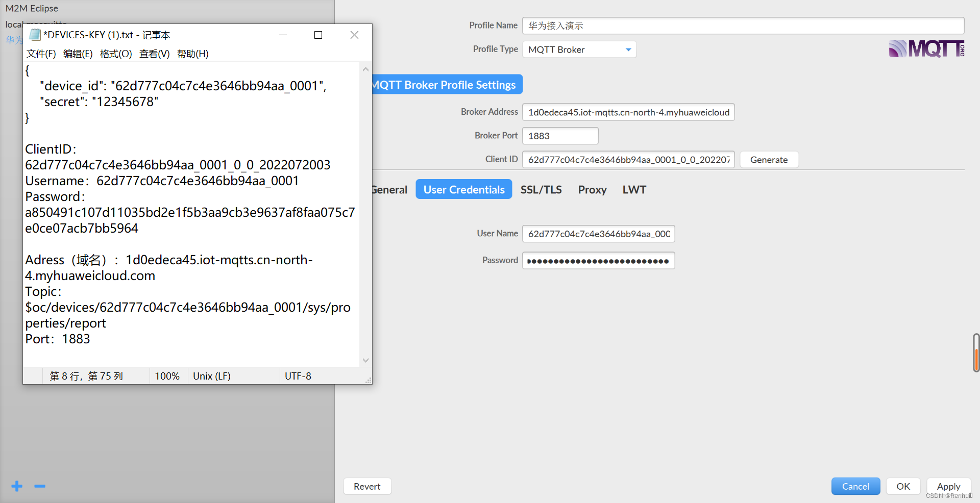Click the 第 8 行, 第 75 列 status entry
Image resolution: width=980 pixels, height=503 pixels.
pos(86,376)
